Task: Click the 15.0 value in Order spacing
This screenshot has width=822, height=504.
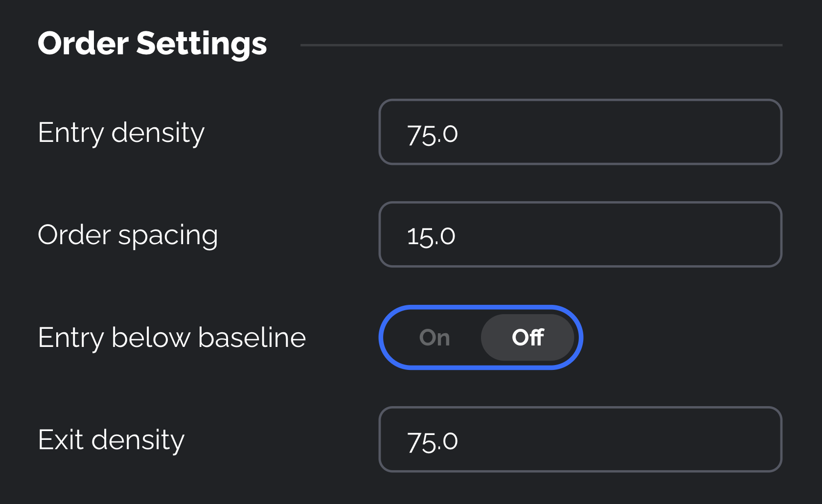Action: tap(431, 236)
